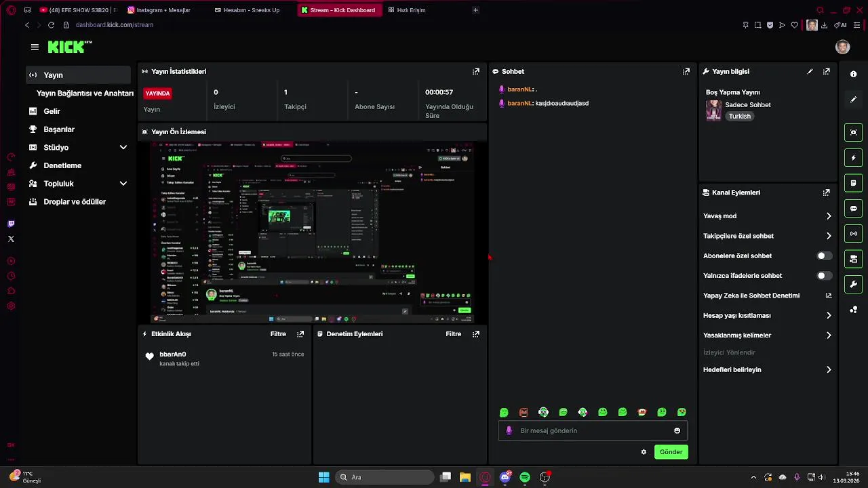
Task: Open Hesap yaşı kısıtlaması settings
Action: (767, 315)
